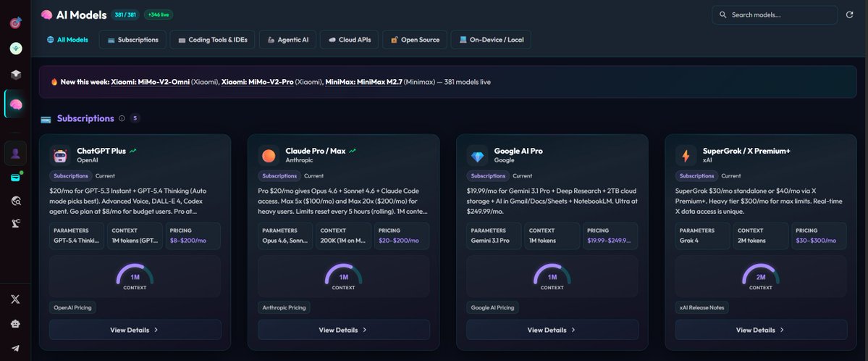Open the Cloud APIs tab

pyautogui.click(x=350, y=40)
